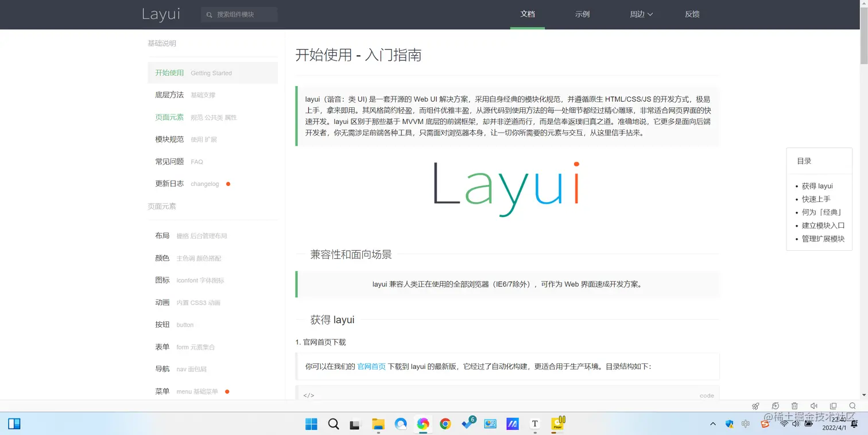Open 模块规范 使用 扩展 in the sidebar
This screenshot has height=435, width=868.
[x=212, y=139]
